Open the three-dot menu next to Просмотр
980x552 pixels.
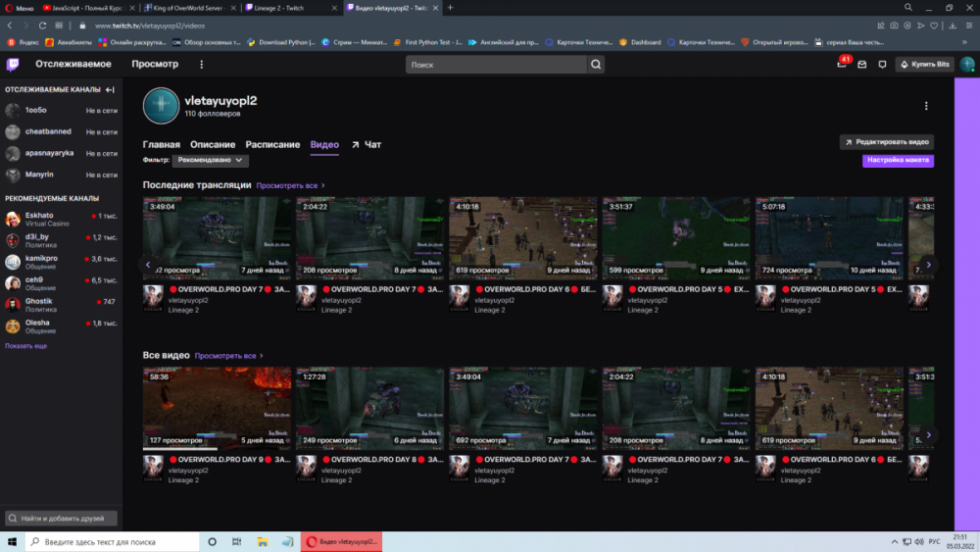tap(201, 65)
